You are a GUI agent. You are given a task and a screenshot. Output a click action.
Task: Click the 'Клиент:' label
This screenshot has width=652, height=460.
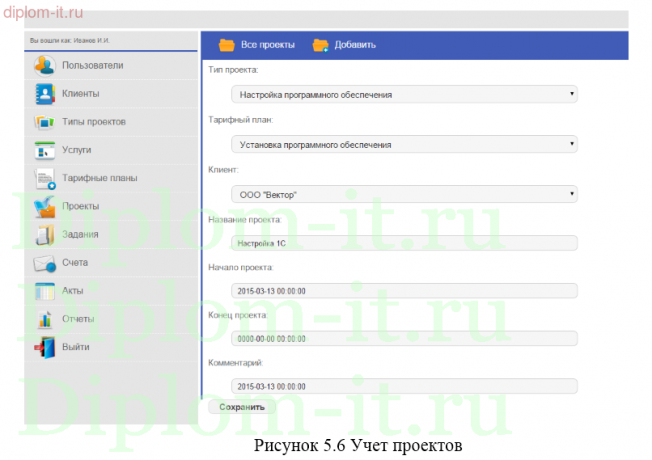point(223,170)
